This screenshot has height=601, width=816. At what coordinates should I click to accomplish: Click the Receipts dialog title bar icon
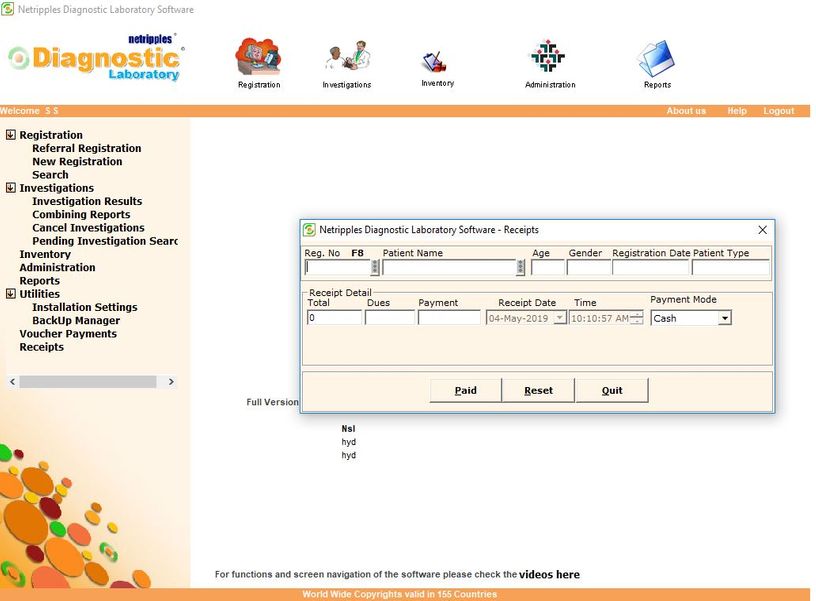pyautogui.click(x=310, y=229)
